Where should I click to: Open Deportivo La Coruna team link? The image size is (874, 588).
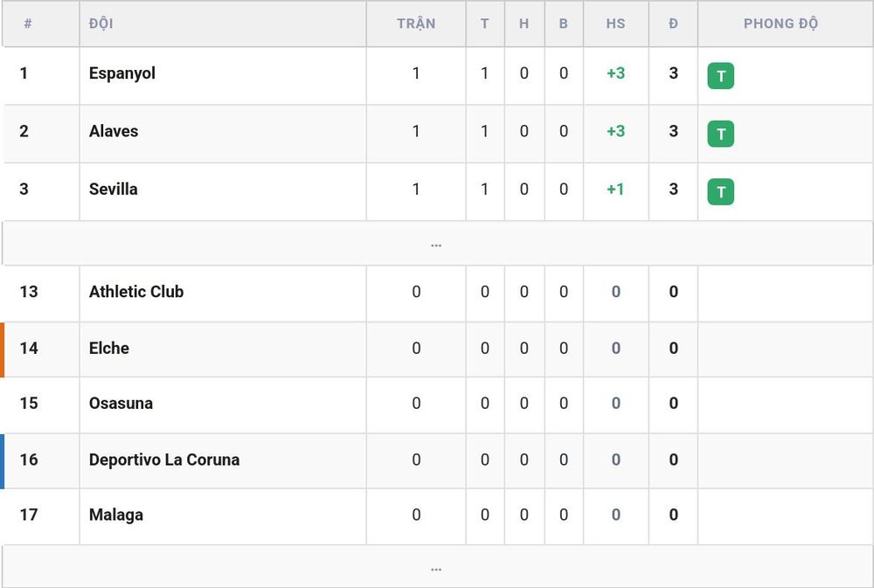pos(164,460)
